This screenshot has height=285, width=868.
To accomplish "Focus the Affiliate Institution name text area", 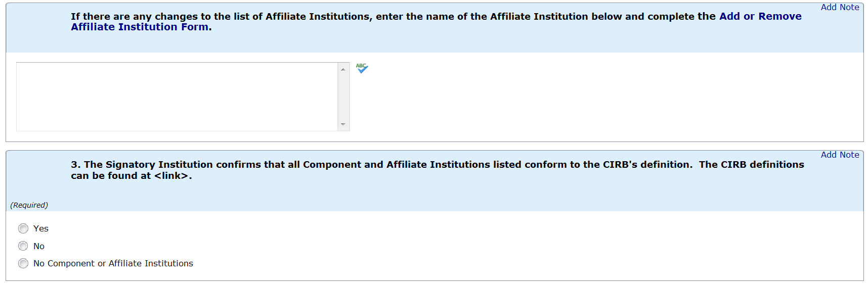I will pyautogui.click(x=177, y=97).
